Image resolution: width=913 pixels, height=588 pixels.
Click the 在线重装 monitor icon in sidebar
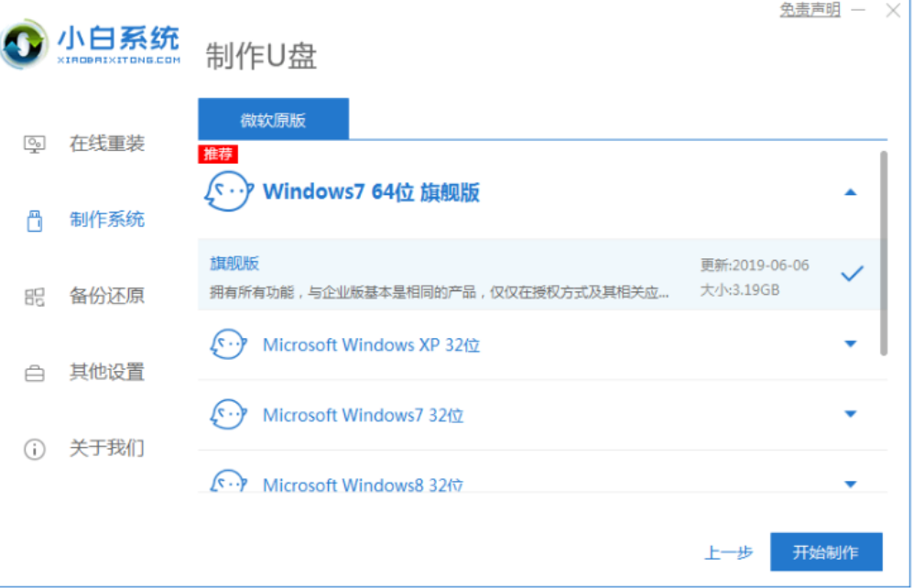click(35, 145)
